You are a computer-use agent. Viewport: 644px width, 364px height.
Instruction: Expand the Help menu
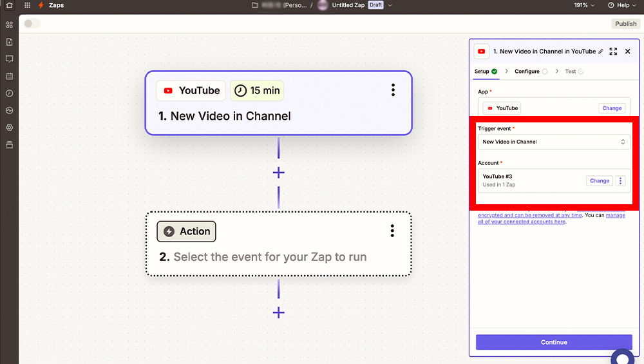pos(622,5)
